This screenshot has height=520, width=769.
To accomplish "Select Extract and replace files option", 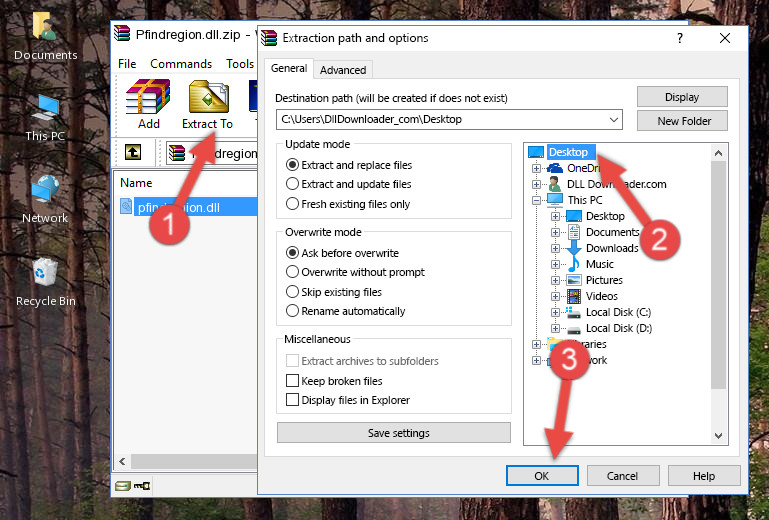I will click(x=292, y=165).
